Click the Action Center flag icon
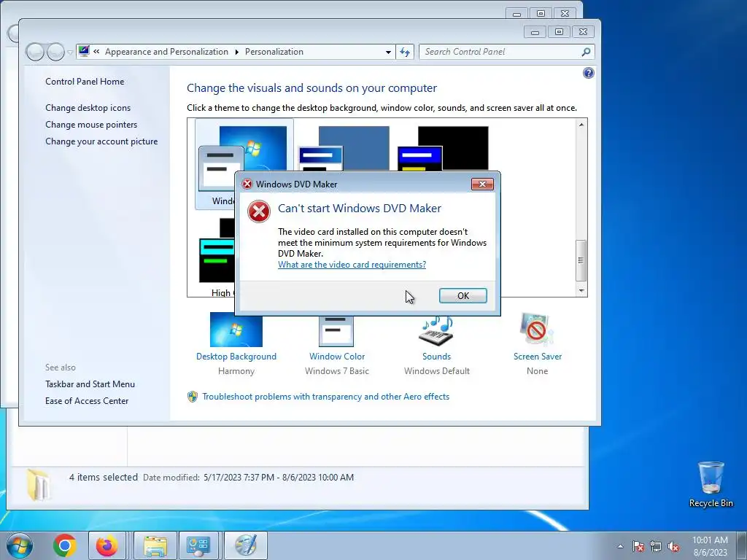The height and width of the screenshot is (560, 747). (638, 546)
